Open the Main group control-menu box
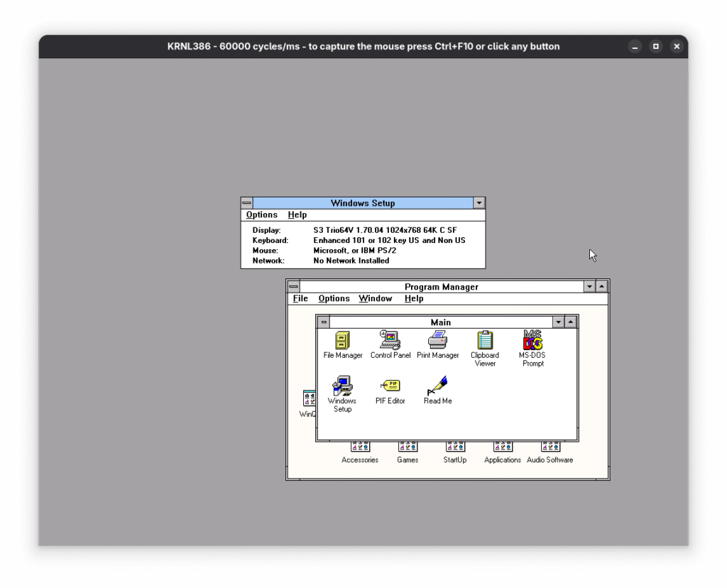The width and height of the screenshot is (727, 588). click(324, 322)
